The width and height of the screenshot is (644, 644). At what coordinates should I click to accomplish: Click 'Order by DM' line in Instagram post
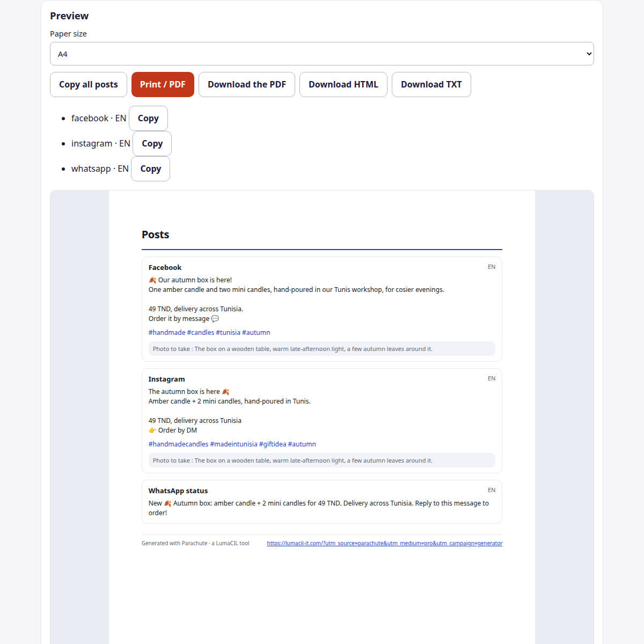173,430
